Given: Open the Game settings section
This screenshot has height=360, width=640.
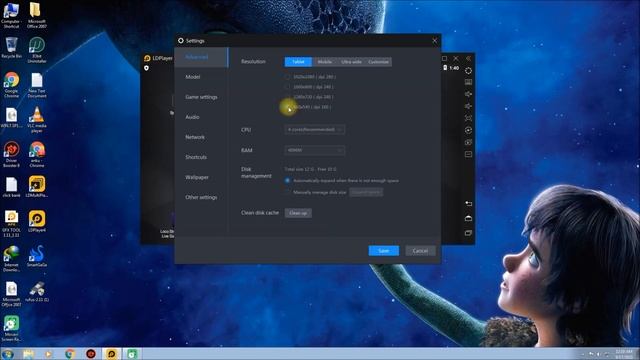Looking at the screenshot, I should [x=202, y=97].
